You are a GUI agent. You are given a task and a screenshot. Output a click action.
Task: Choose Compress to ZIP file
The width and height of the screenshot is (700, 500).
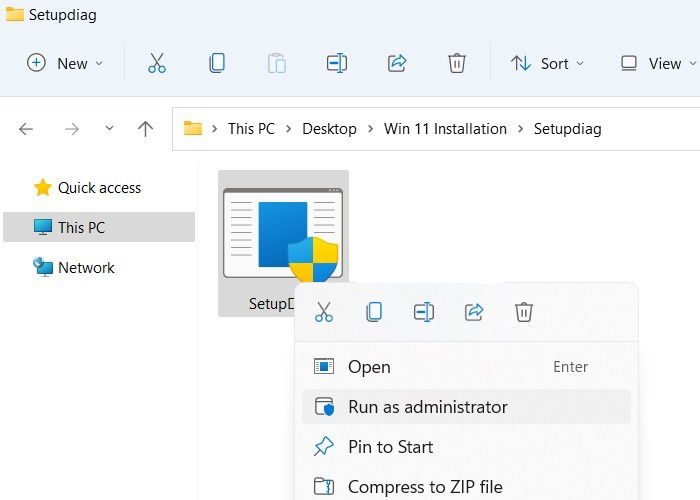[467, 487]
